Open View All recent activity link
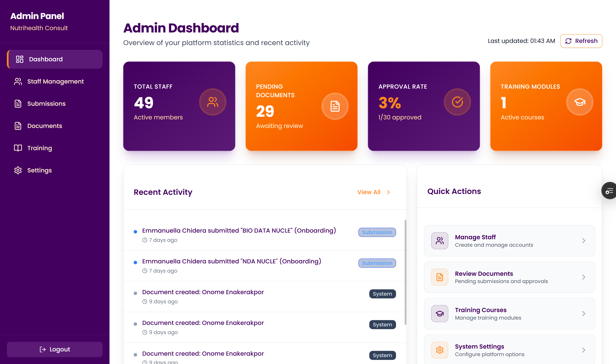This screenshot has width=616, height=364. click(x=373, y=192)
